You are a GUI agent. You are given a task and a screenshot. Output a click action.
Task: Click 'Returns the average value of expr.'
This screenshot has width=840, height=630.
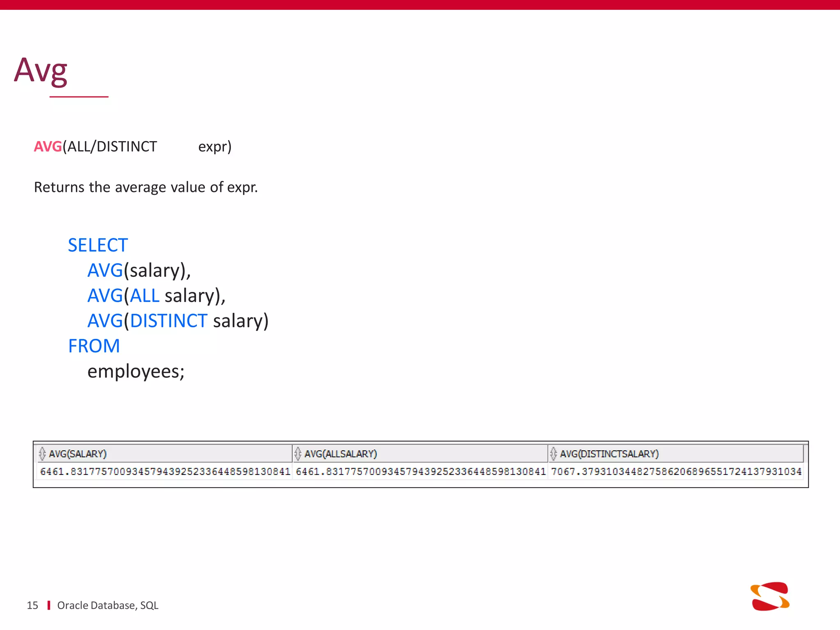[146, 187]
